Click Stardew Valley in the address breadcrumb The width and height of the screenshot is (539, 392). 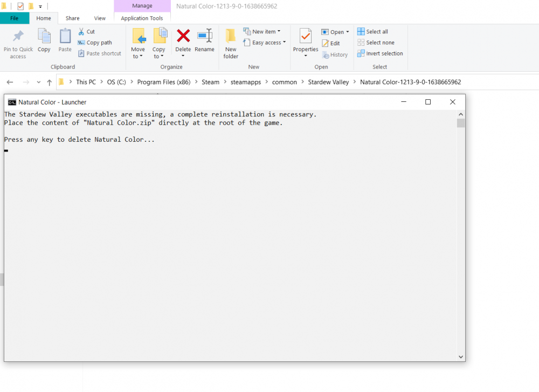[328, 82]
